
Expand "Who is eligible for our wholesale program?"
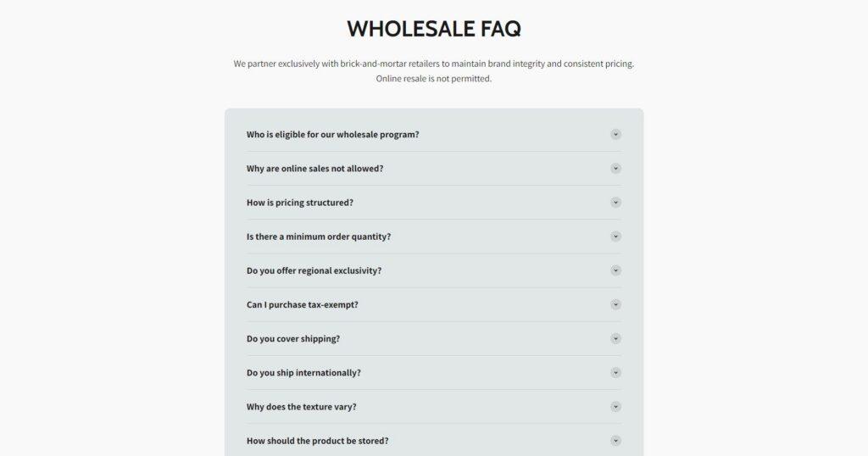[x=332, y=135]
